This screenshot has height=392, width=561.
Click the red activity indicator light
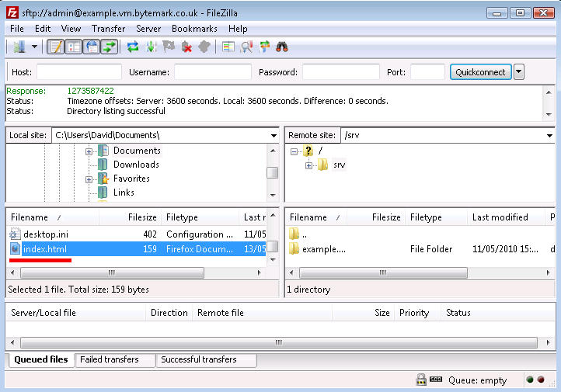[541, 380]
